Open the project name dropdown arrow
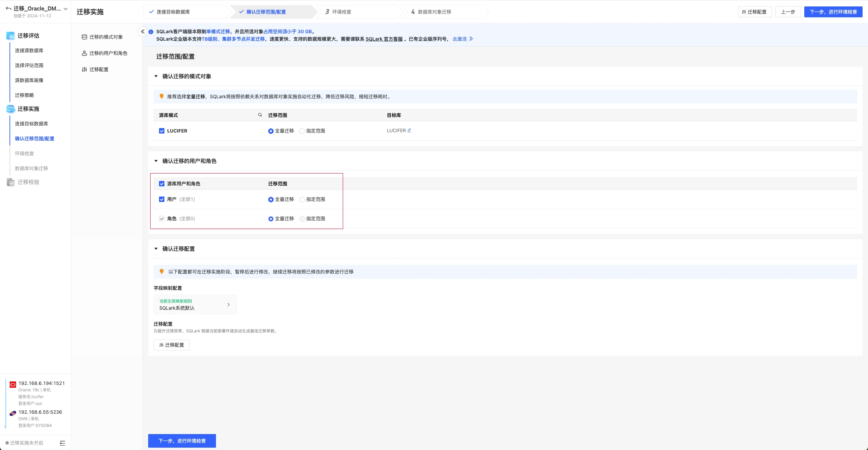 pyautogui.click(x=66, y=9)
